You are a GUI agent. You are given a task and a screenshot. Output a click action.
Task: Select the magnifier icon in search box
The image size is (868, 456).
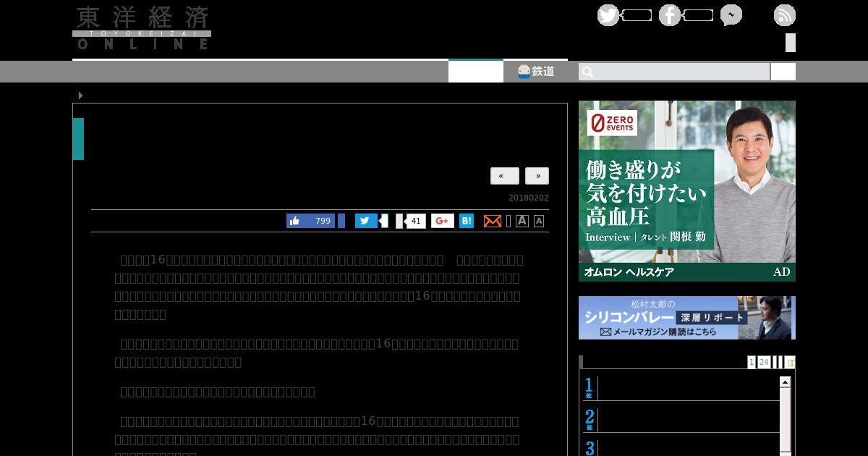pyautogui.click(x=587, y=72)
